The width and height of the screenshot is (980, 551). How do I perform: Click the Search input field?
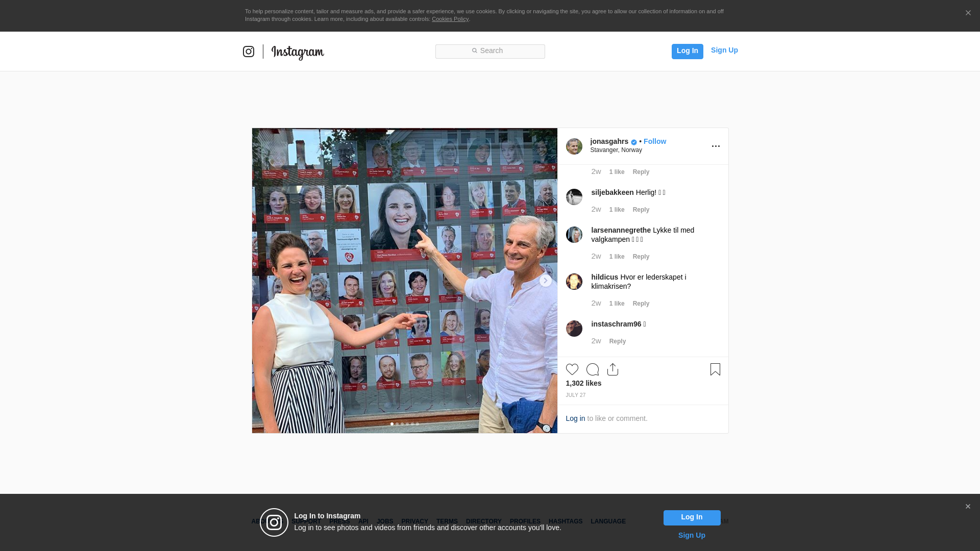pos(490,51)
